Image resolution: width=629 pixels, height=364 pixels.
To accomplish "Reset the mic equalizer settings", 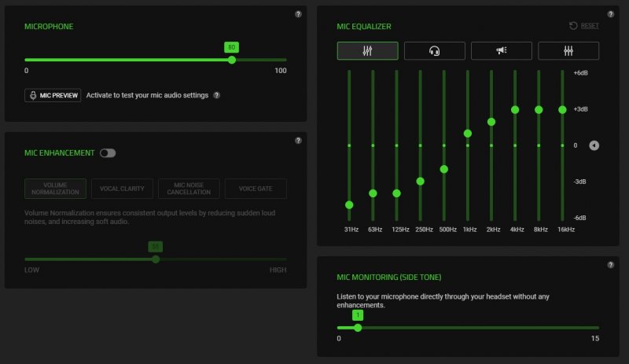I will 583,25.
